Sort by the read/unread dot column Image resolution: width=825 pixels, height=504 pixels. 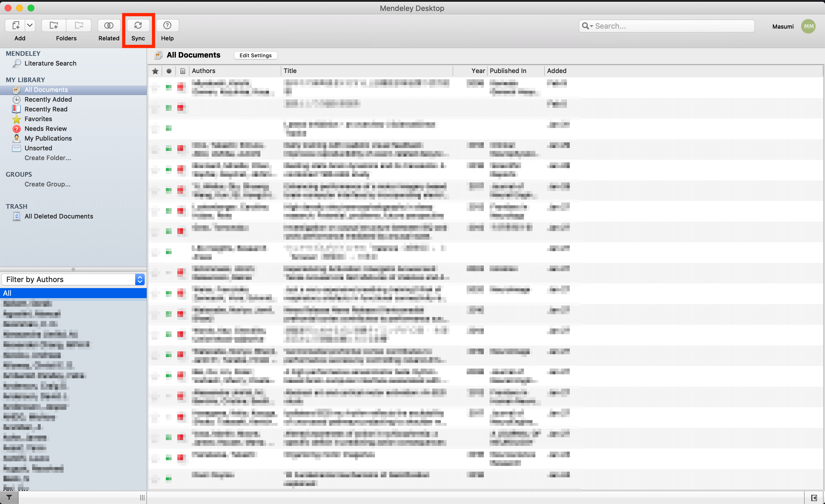[x=169, y=71]
